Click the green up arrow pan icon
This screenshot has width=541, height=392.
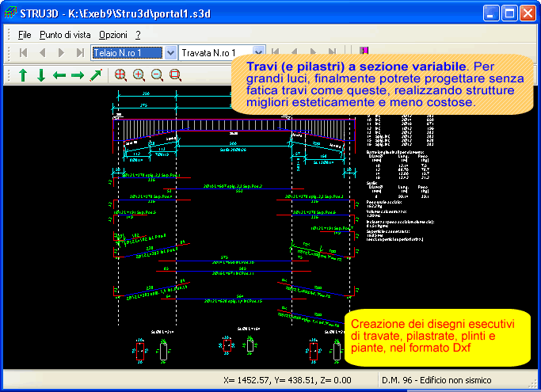(x=23, y=75)
